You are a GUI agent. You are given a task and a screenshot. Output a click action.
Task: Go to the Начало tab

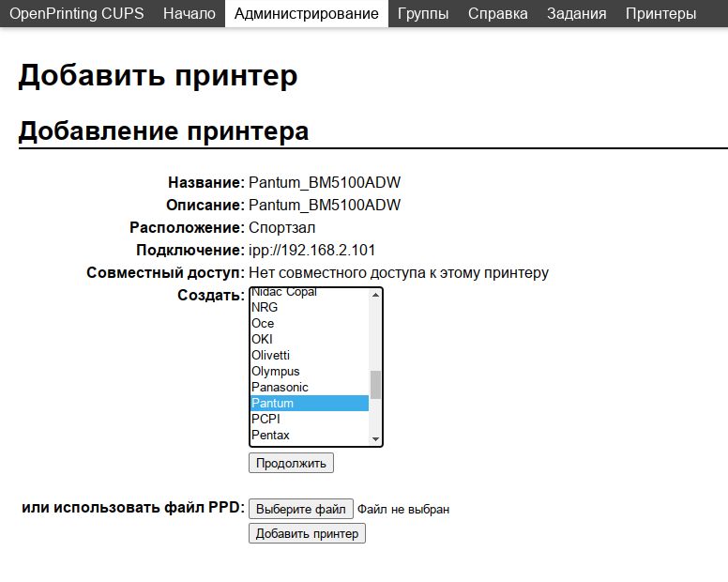tap(189, 14)
